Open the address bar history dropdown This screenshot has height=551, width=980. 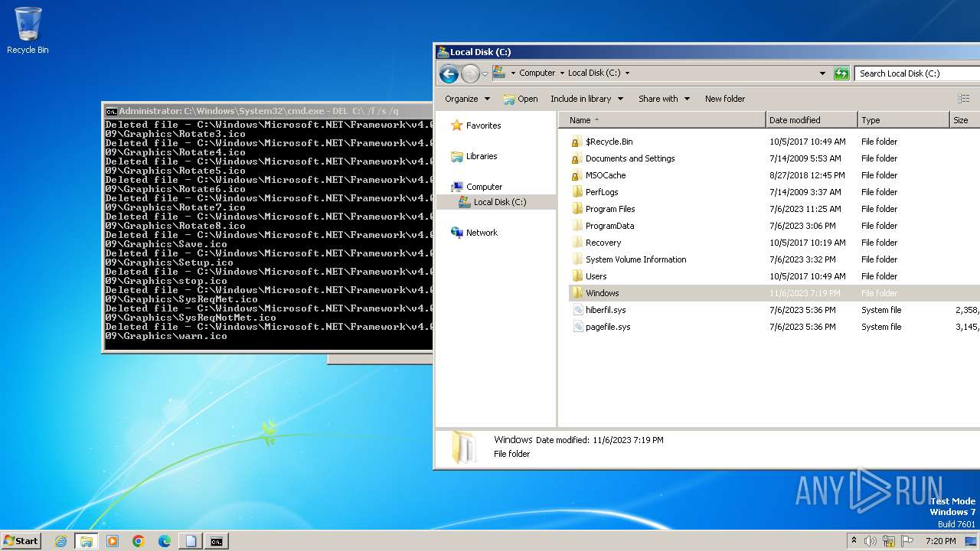click(x=822, y=73)
